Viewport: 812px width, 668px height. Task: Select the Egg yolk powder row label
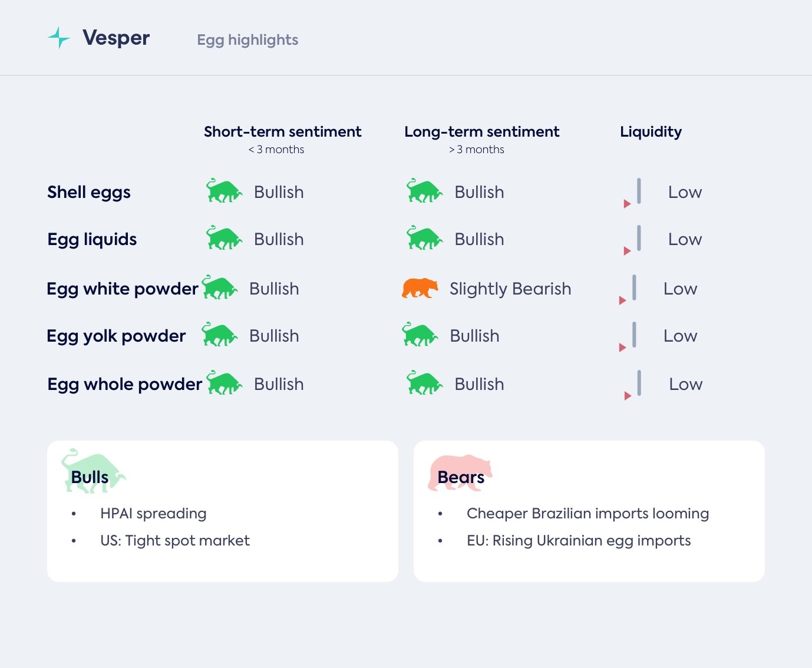pos(116,336)
